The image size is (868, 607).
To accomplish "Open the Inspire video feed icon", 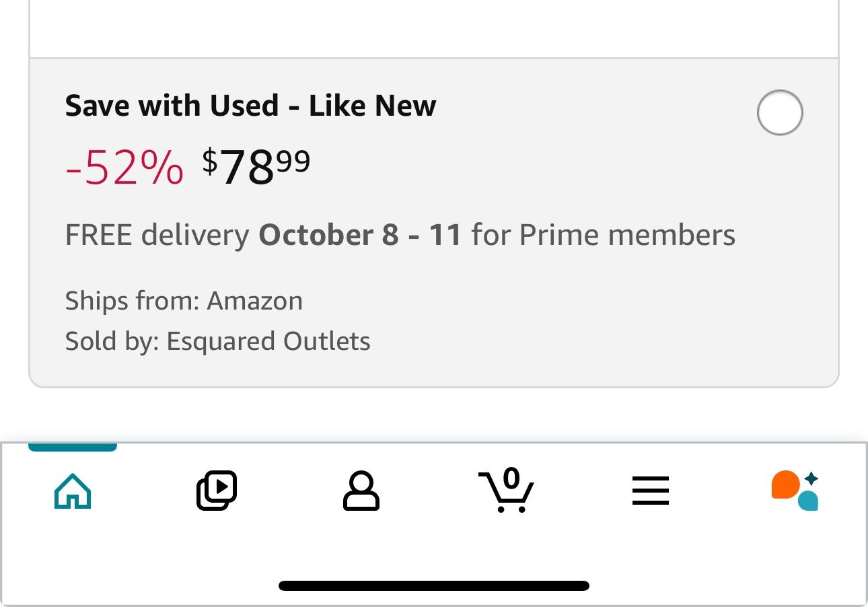I will [x=217, y=491].
